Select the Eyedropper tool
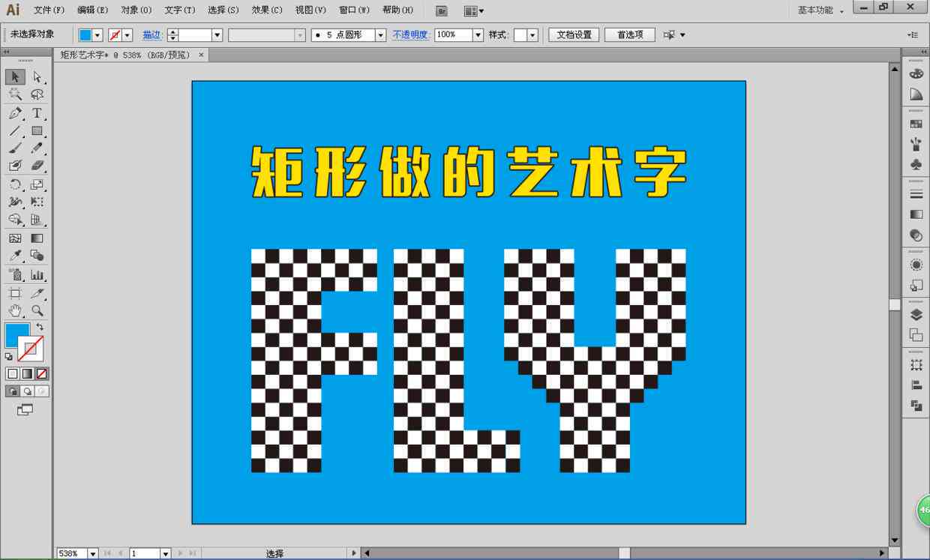 pyautogui.click(x=15, y=256)
